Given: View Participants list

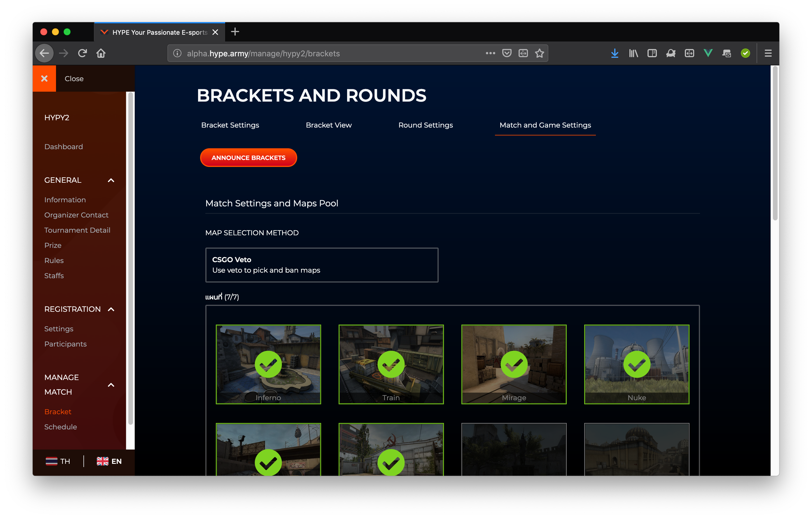Looking at the screenshot, I should (65, 344).
